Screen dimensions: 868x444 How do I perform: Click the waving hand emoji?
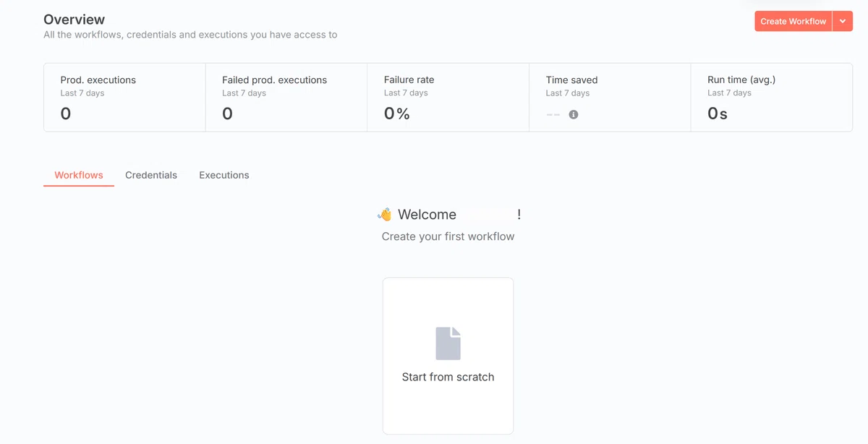tap(385, 214)
